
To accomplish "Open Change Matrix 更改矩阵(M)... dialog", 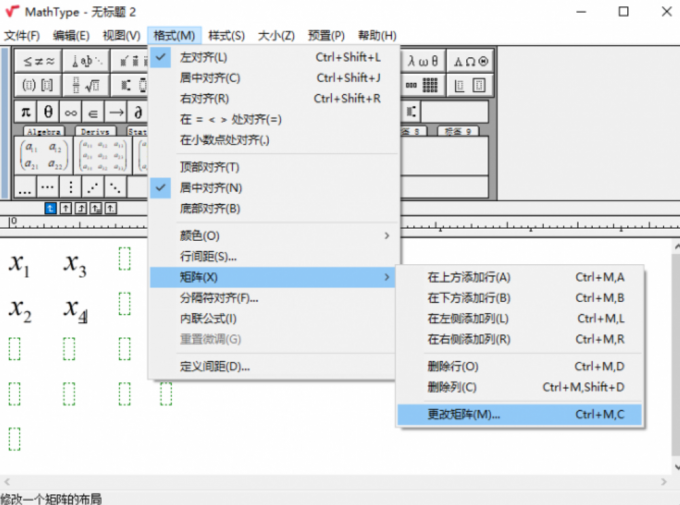I will (520, 415).
